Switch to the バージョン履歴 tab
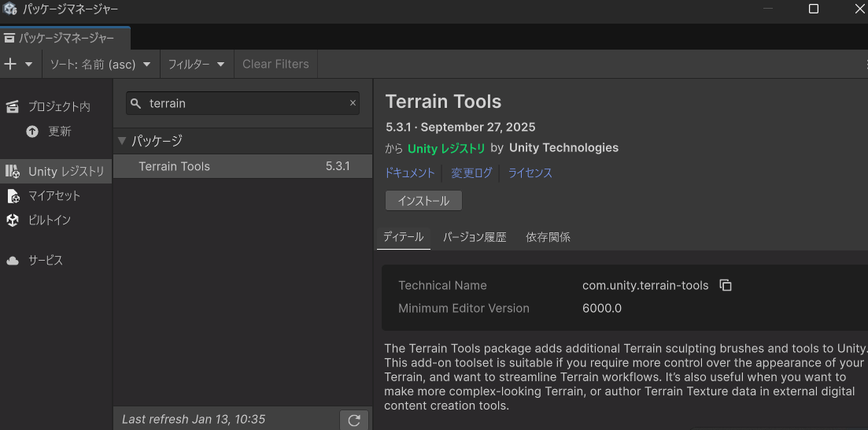The height and width of the screenshot is (430, 868). (x=474, y=237)
